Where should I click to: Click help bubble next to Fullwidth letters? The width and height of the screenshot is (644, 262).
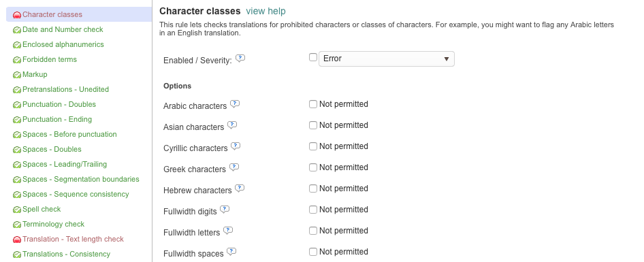228,231
